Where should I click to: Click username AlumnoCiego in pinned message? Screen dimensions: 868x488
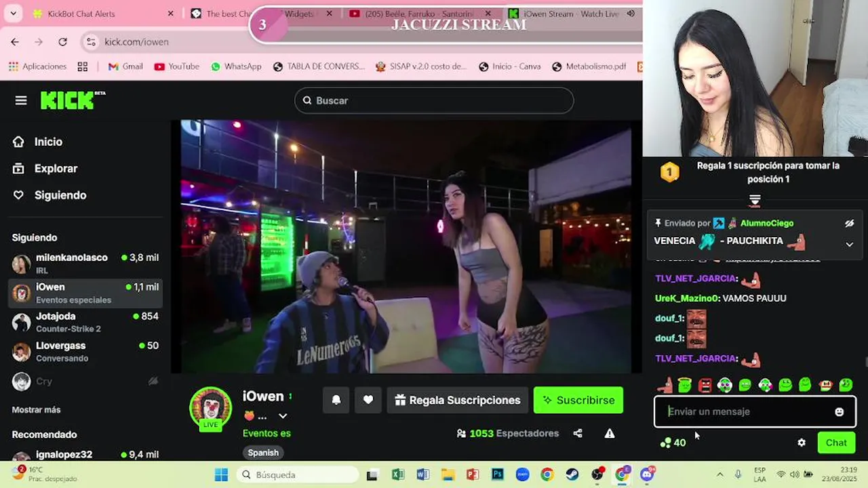pos(767,223)
